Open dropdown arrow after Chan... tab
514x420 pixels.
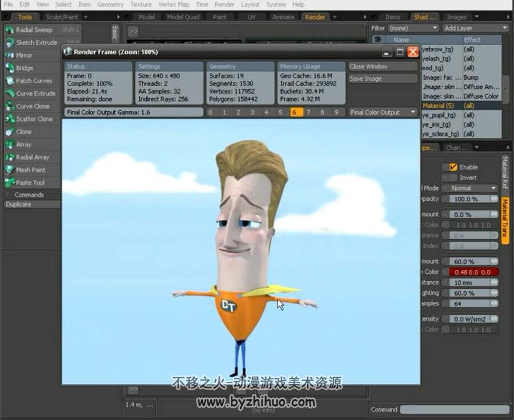click(x=477, y=147)
